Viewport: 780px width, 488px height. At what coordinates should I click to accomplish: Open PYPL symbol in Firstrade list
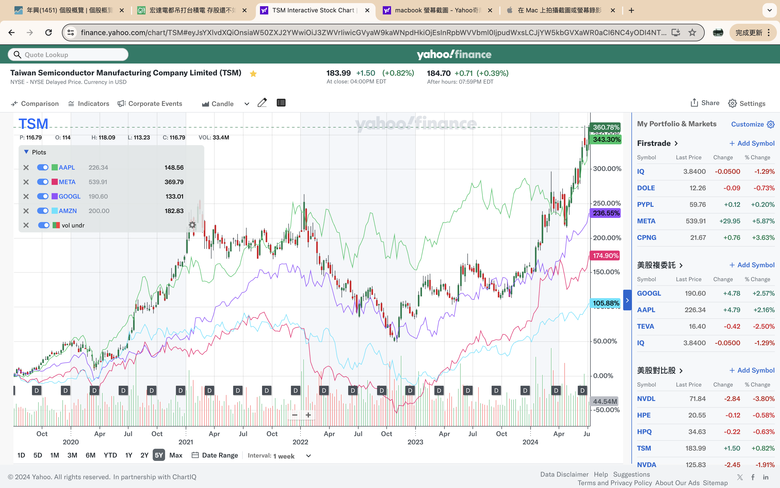click(645, 204)
